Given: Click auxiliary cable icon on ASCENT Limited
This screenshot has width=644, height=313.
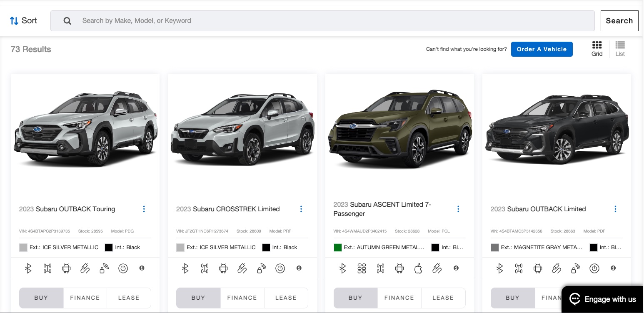Looking at the screenshot, I should (437, 268).
